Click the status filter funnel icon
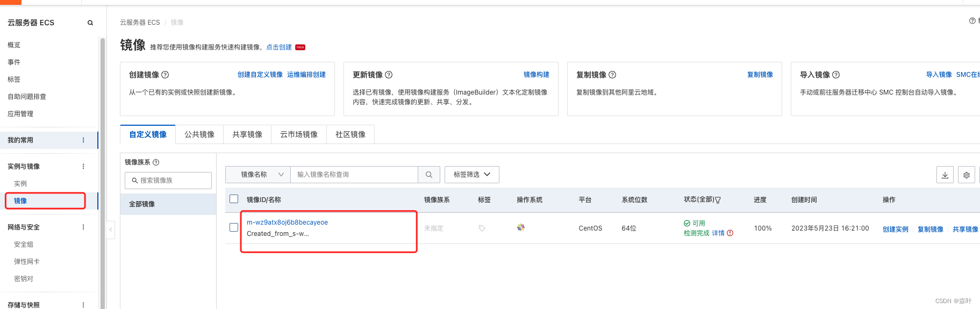Screen dimensions: 980x309 (718, 200)
